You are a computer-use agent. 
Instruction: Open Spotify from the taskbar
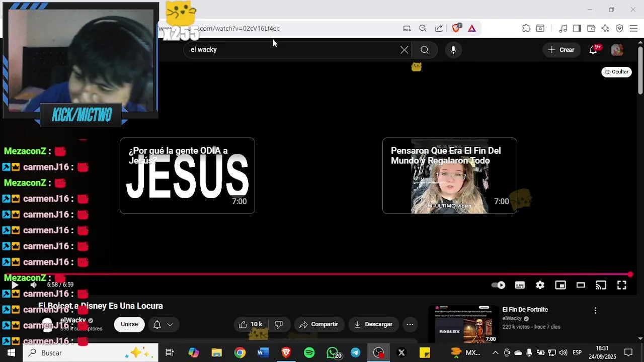(309, 353)
